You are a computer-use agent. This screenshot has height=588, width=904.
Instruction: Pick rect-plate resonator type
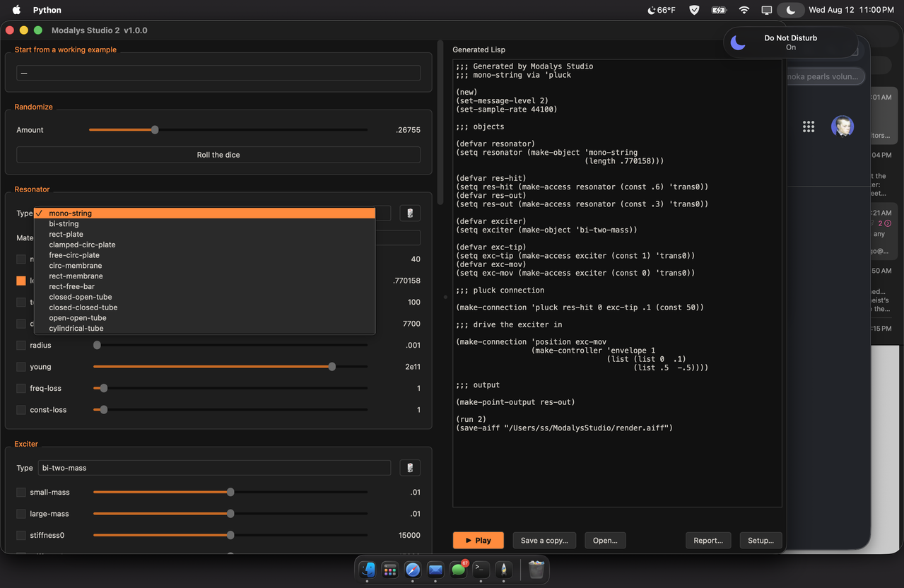pyautogui.click(x=205, y=234)
